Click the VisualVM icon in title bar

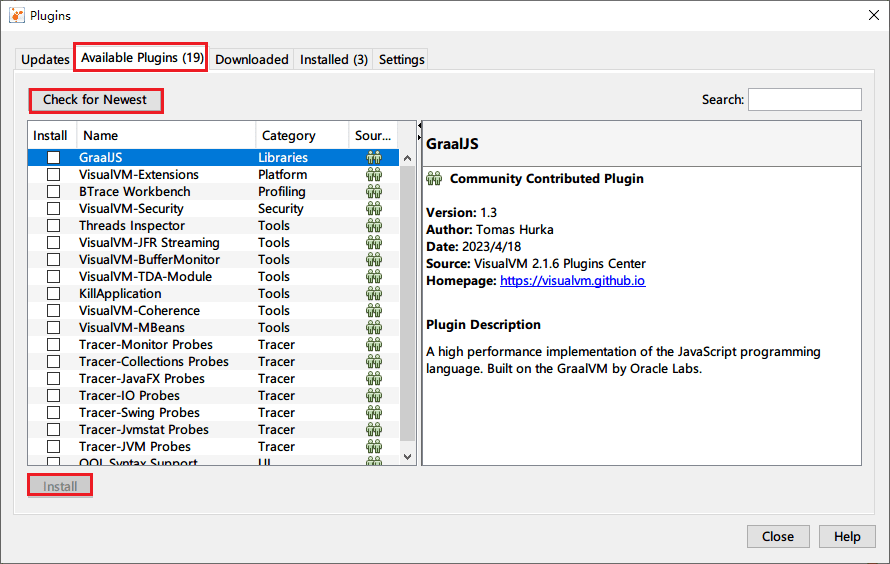17,15
